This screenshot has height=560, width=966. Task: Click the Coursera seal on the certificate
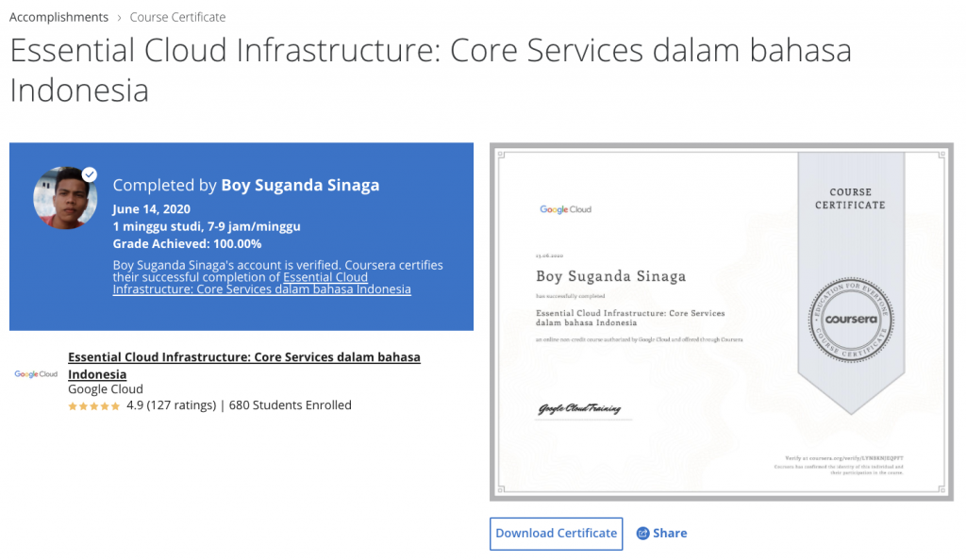851,320
